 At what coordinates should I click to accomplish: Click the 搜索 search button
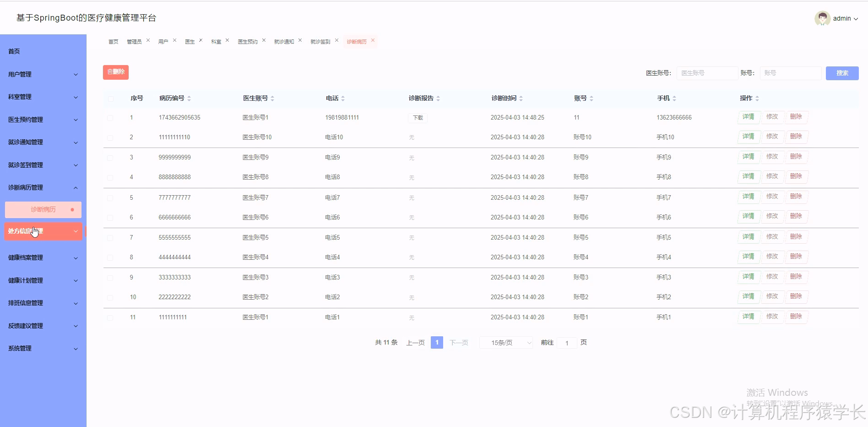click(x=842, y=73)
